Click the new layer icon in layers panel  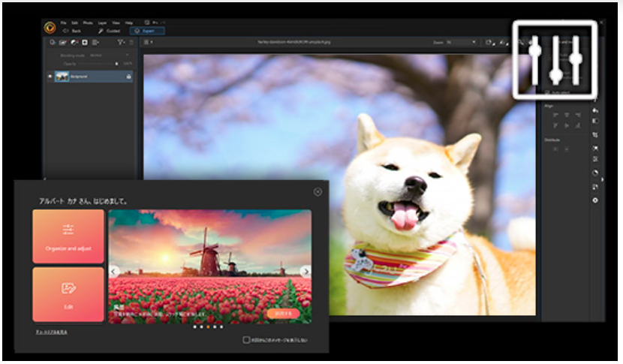click(53, 43)
